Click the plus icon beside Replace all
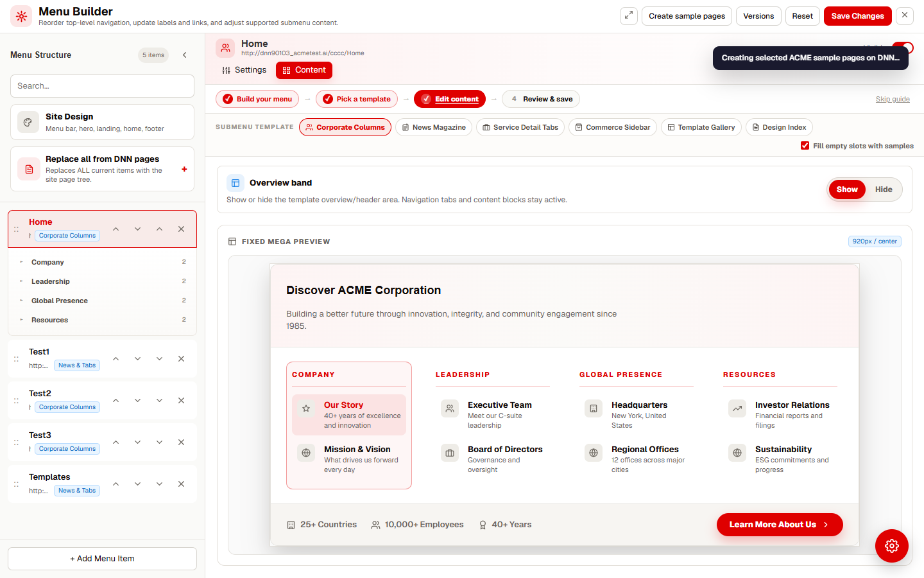 point(184,170)
